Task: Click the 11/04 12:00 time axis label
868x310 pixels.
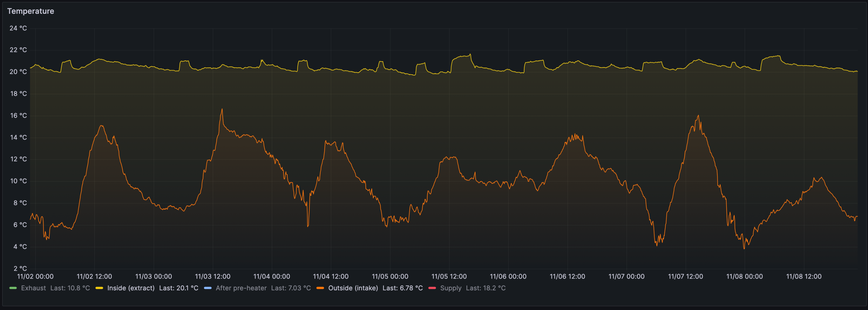Action: (x=331, y=277)
